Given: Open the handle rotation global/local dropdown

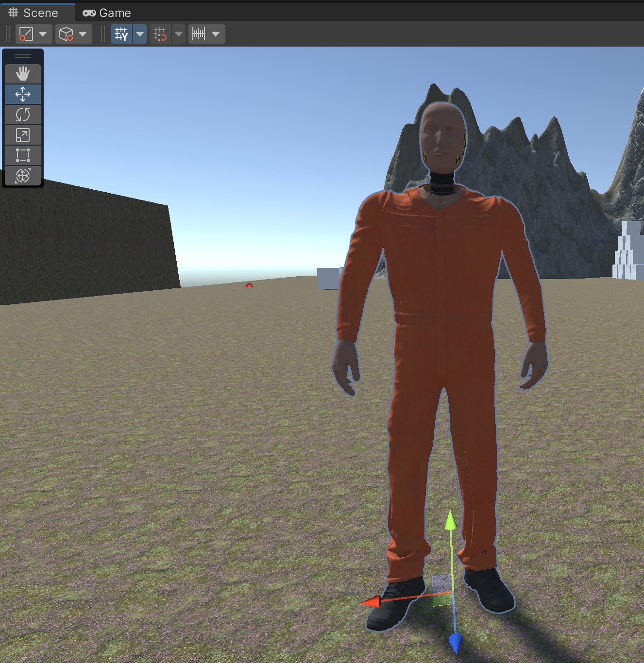Looking at the screenshot, I should pos(73,34).
